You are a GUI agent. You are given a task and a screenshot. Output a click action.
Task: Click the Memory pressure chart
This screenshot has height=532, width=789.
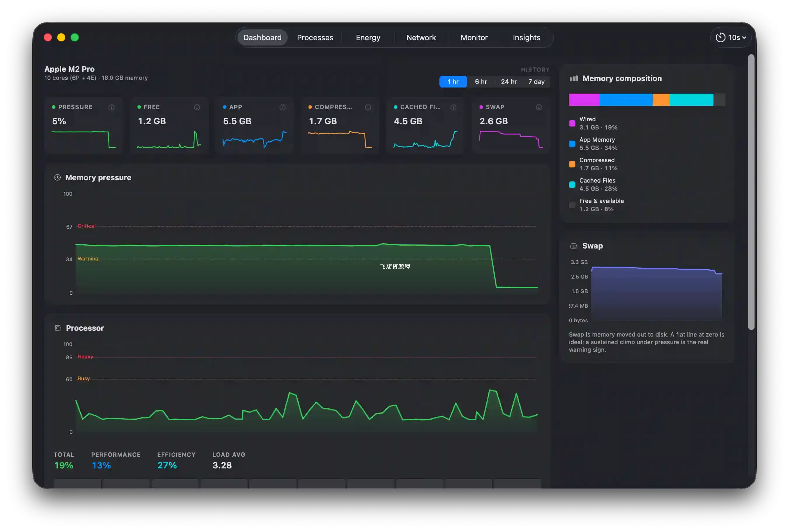click(x=306, y=243)
